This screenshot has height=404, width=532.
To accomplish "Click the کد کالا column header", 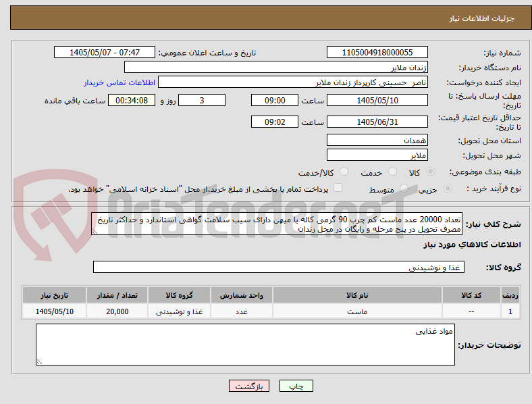I will pos(471,295).
